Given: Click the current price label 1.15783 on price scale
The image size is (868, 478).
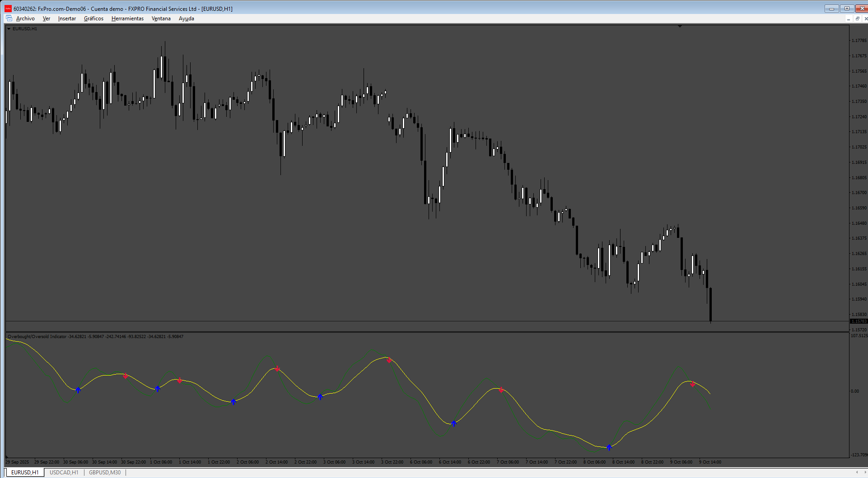Looking at the screenshot, I should tap(859, 321).
